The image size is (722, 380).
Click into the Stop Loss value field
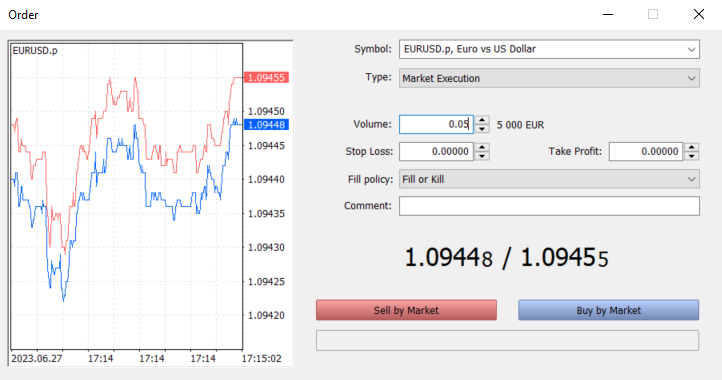click(436, 152)
